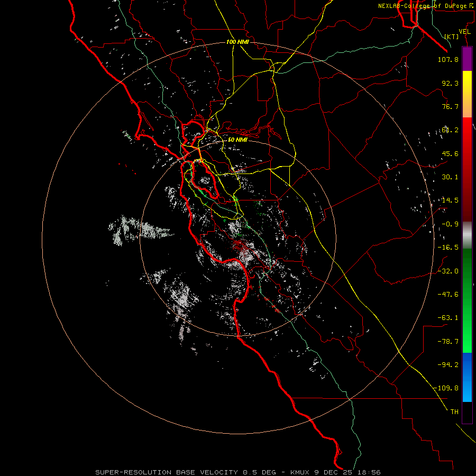Viewport: 476px width, 476px height.
Task: Select the 92.3 scale value
Action: tap(450, 83)
